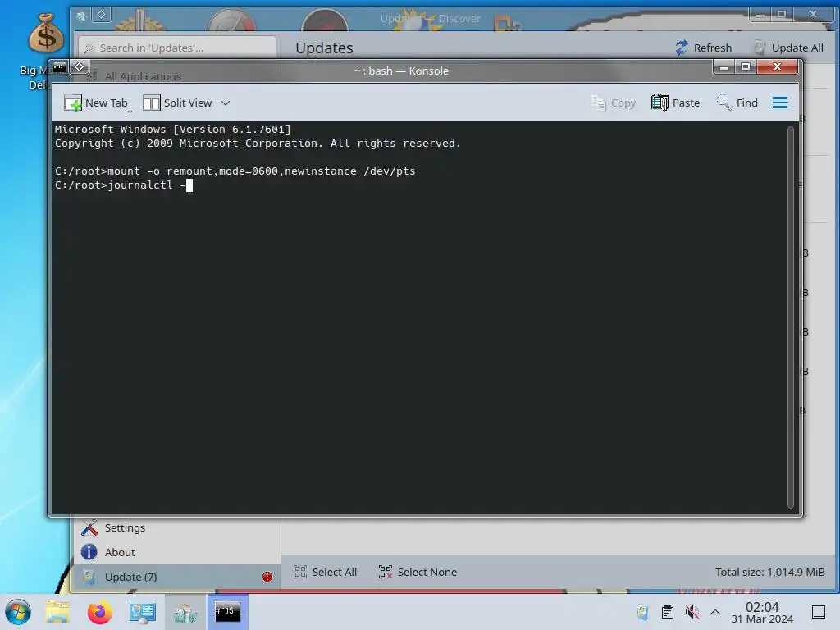The height and width of the screenshot is (630, 840).
Task: Click the Paste button in Konsole toolbar
Action: [676, 103]
